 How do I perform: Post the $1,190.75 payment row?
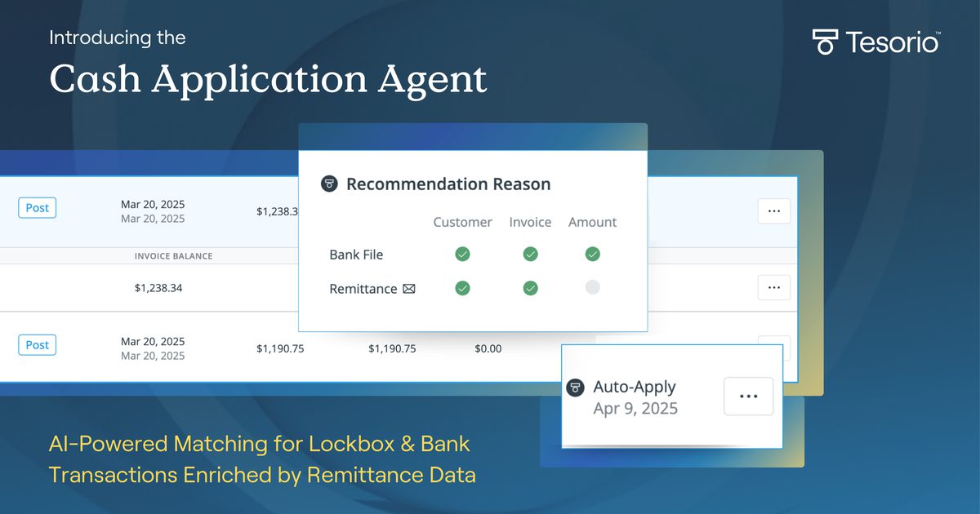(x=38, y=345)
